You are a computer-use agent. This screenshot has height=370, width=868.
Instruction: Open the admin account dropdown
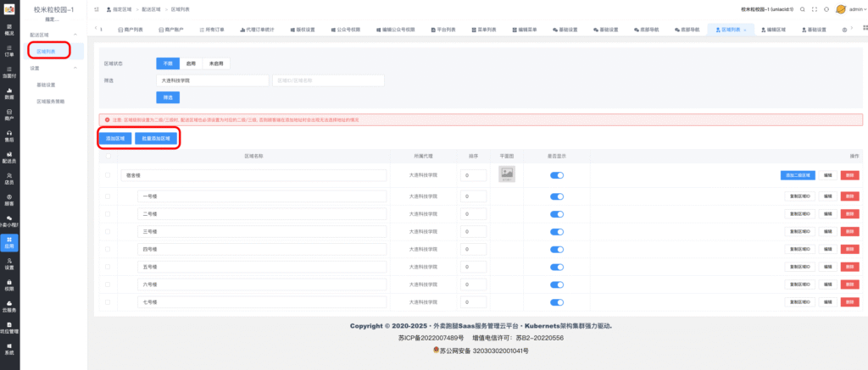pyautogui.click(x=857, y=9)
